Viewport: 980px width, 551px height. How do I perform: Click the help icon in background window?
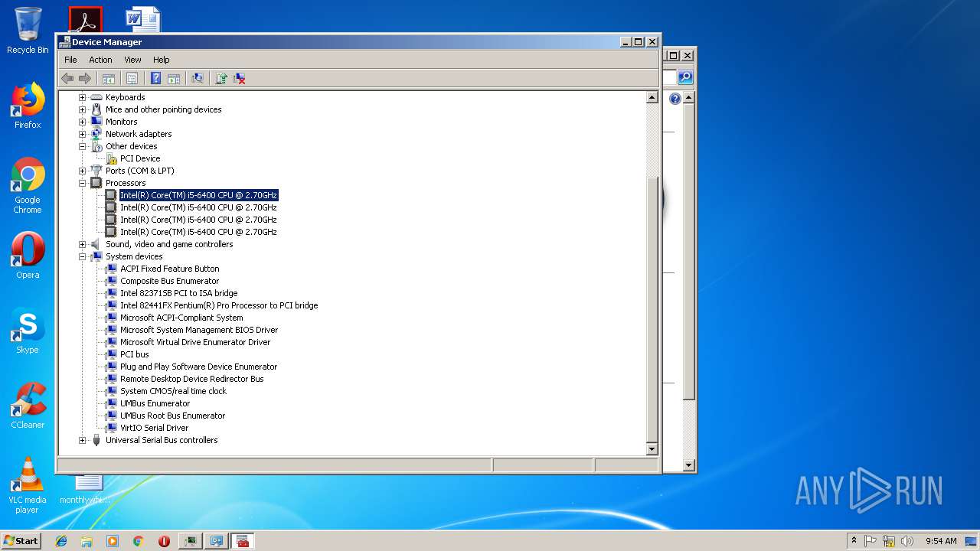[x=675, y=99]
